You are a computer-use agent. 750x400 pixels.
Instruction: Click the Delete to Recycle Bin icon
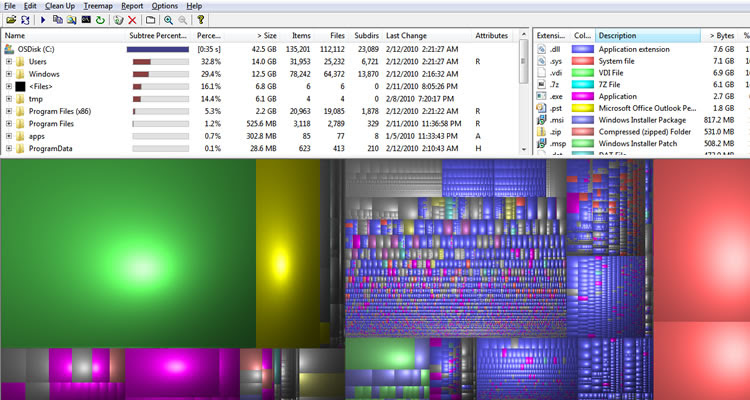tap(119, 20)
